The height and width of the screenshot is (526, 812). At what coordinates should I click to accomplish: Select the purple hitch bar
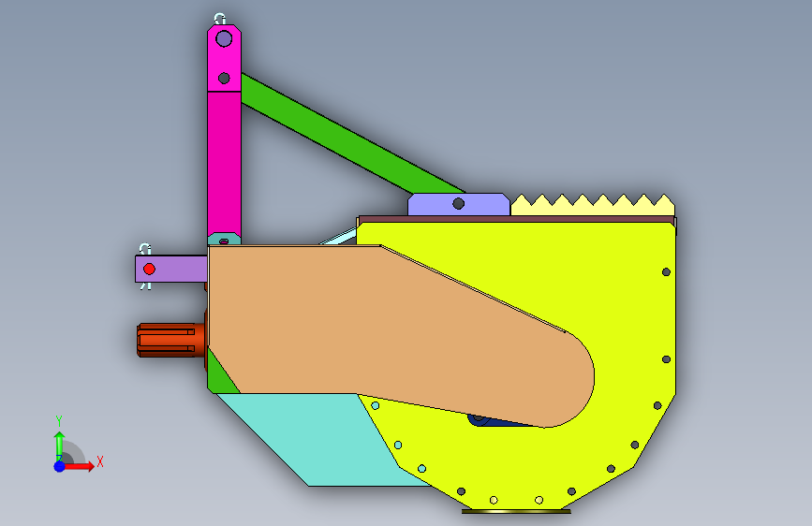pyautogui.click(x=171, y=269)
